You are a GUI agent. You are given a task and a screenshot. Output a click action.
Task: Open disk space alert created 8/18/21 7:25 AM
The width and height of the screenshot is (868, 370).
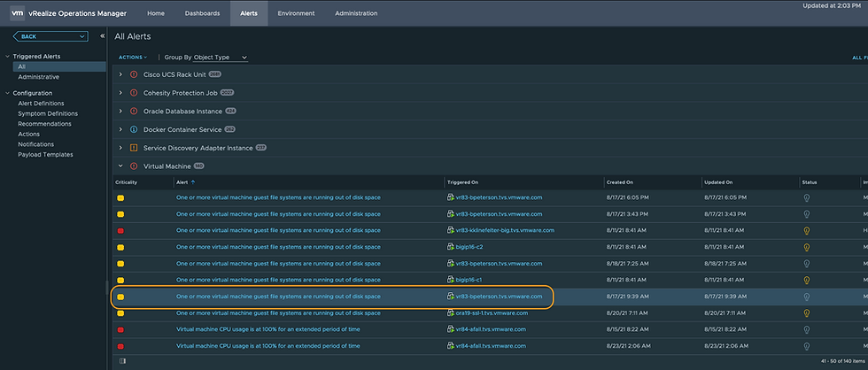[278, 263]
